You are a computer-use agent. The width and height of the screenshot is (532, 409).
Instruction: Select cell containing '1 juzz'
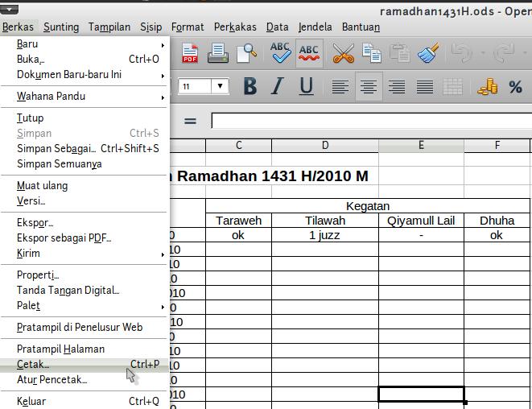pyautogui.click(x=324, y=235)
